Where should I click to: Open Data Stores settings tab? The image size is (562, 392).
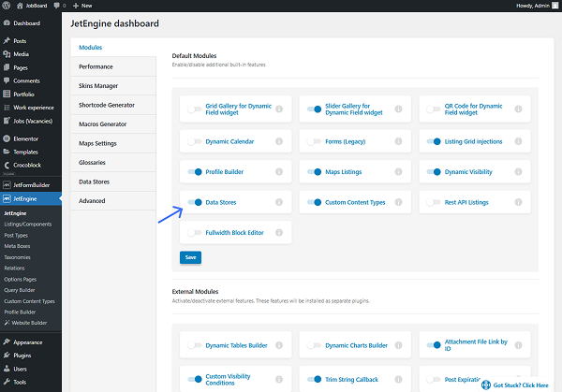coord(113,181)
